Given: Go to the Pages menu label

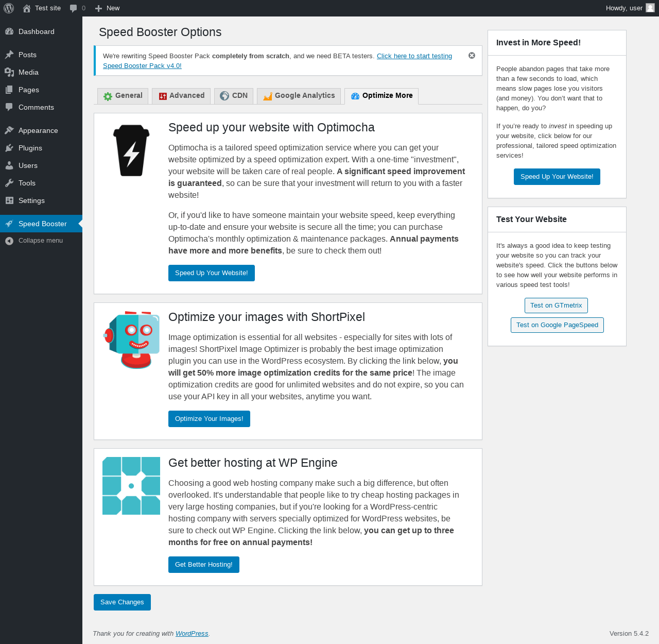Looking at the screenshot, I should pos(29,90).
